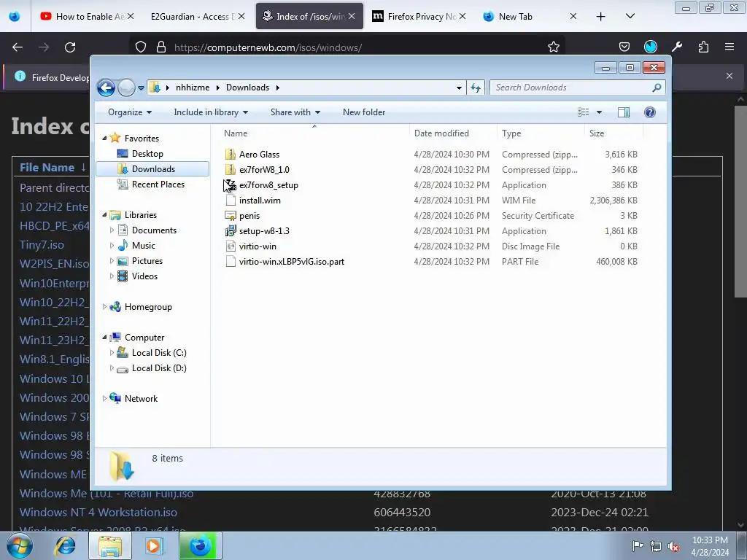The width and height of the screenshot is (747, 560).
Task: Select the virtio-win.xLBP5vIG.iso.part file icon
Action: (x=231, y=262)
